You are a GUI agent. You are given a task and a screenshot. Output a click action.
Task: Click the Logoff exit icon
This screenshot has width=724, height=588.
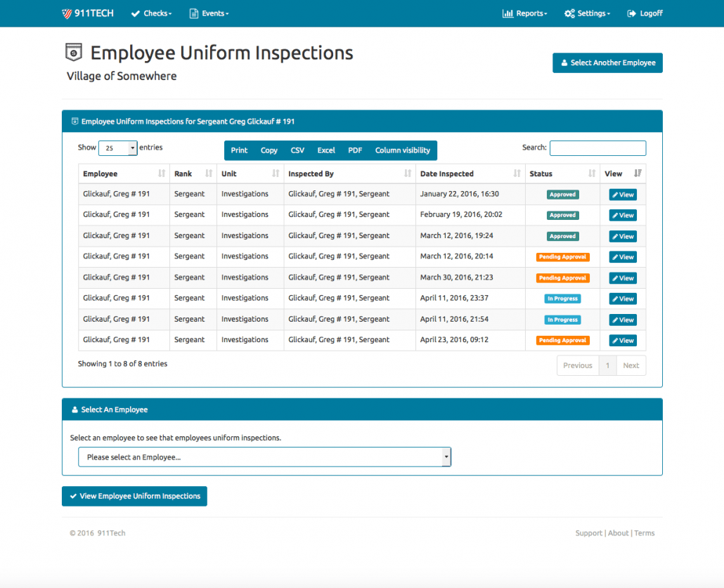point(632,13)
